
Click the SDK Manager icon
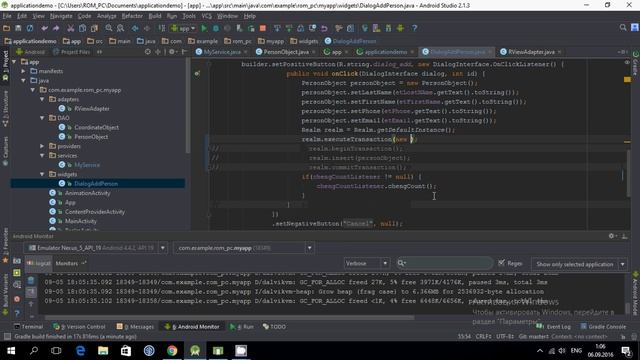pos(388,28)
